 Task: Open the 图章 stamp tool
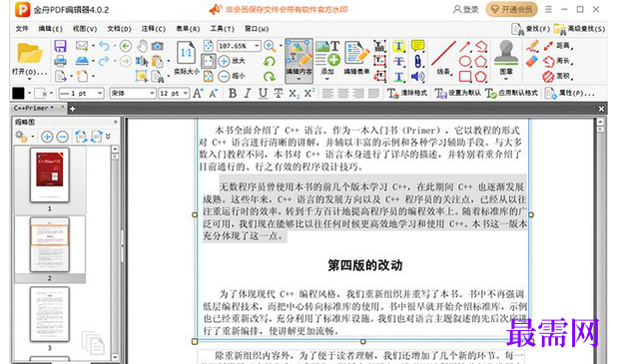point(506,58)
